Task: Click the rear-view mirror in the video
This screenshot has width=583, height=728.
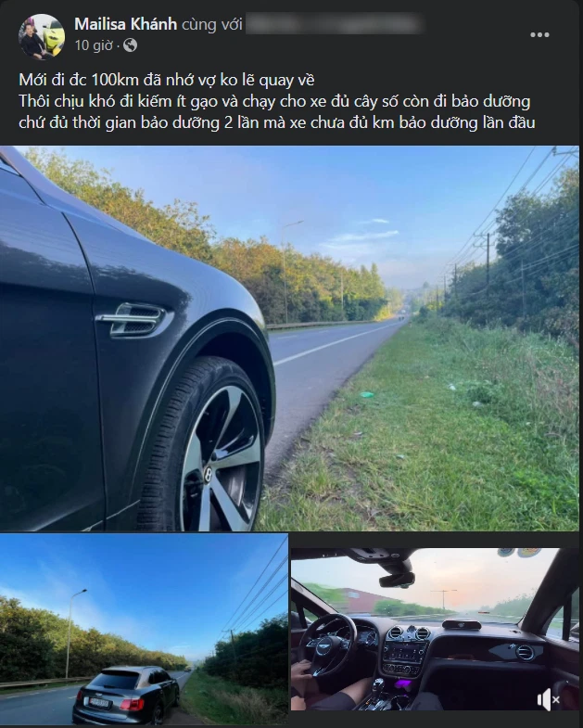Action: [x=397, y=579]
